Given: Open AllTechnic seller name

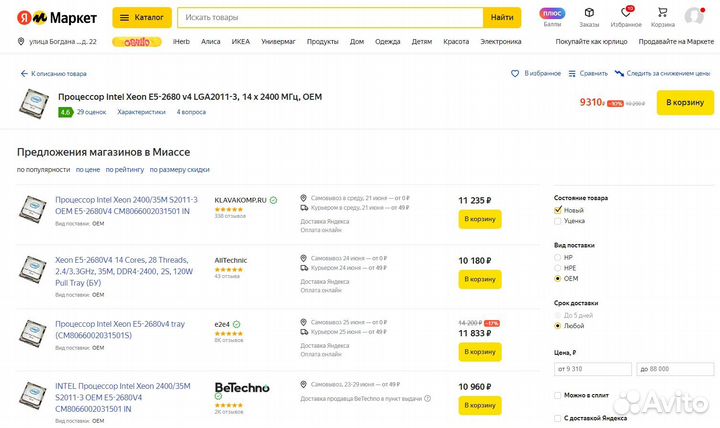Looking at the screenshot, I should [x=231, y=260].
